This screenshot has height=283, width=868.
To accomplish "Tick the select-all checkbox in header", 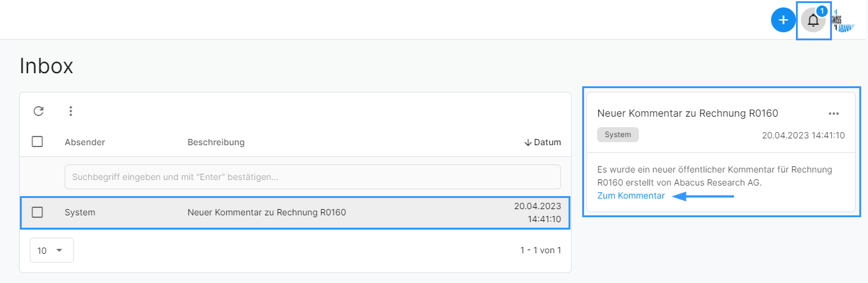I will 37,141.
